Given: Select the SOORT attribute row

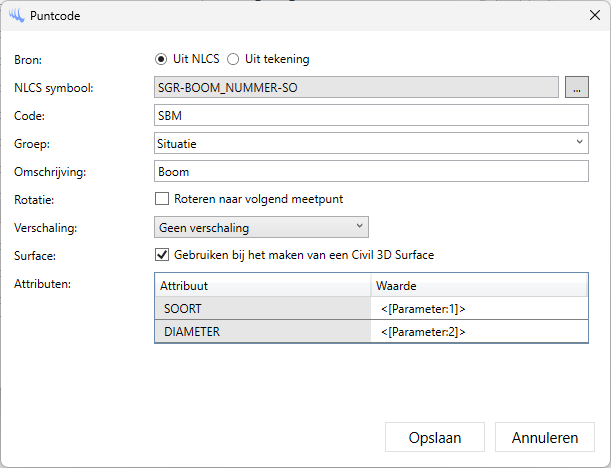Looking at the screenshot, I should click(x=262, y=309).
